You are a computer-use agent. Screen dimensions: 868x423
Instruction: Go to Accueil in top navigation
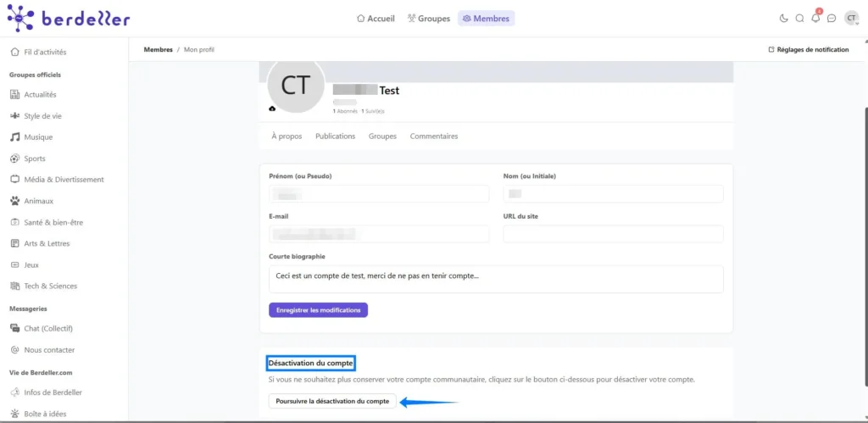tap(376, 18)
